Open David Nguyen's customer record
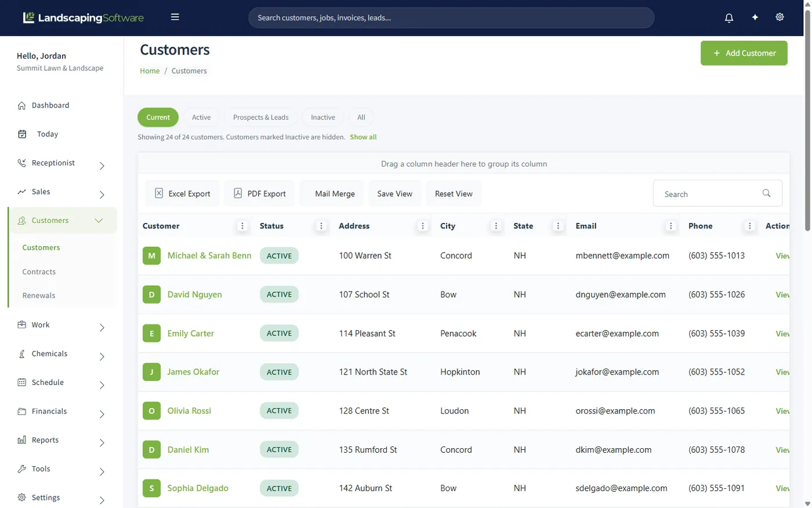The width and height of the screenshot is (812, 508). click(x=195, y=294)
